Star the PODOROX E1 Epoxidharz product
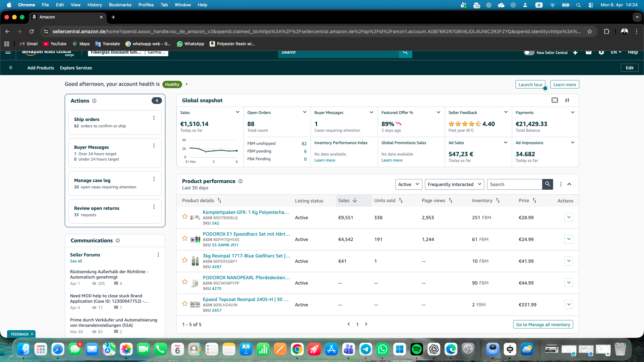The image size is (644, 362). [185, 238]
